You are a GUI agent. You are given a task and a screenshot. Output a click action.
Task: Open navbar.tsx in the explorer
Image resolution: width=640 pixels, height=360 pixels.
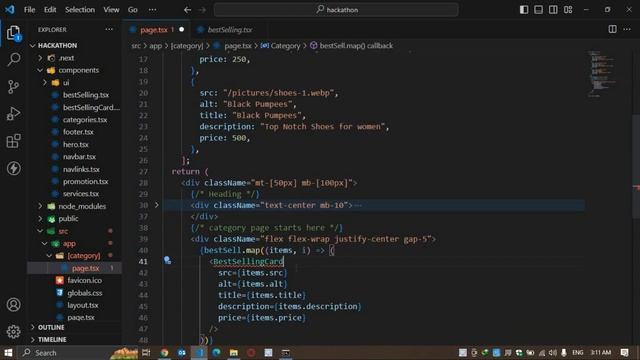coord(79,157)
